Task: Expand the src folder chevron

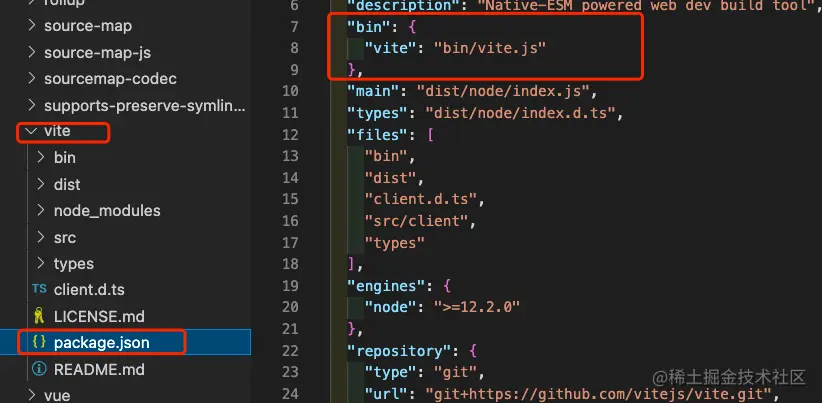Action: pos(41,237)
